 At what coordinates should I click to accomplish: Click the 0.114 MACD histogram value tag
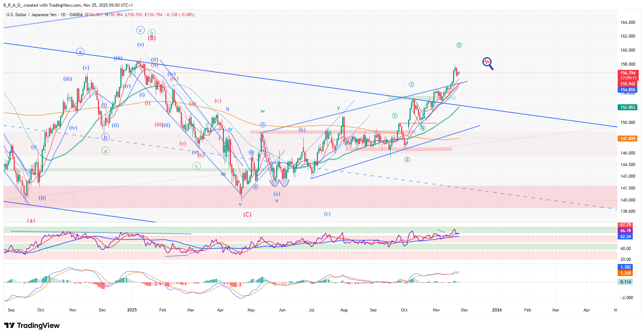click(x=625, y=282)
